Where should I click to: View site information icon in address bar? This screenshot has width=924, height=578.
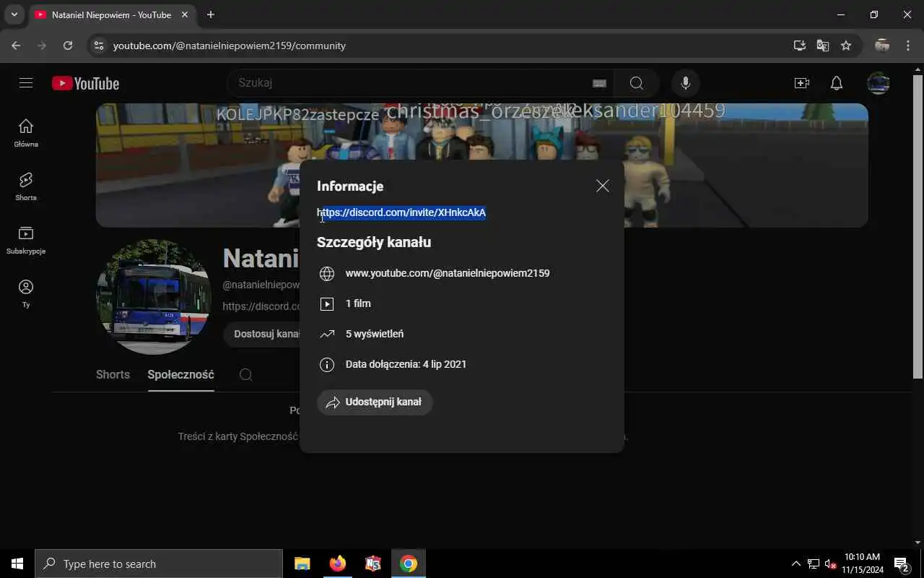(99, 46)
